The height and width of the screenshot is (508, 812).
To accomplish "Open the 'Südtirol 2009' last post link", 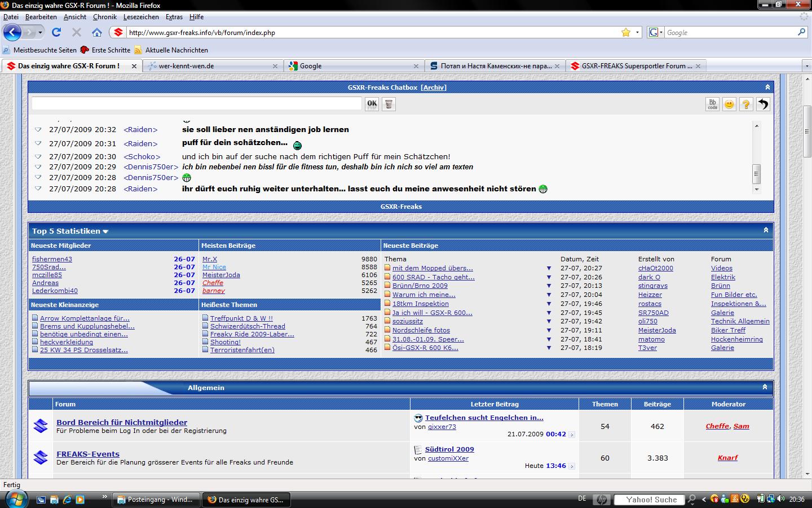I will click(x=449, y=449).
